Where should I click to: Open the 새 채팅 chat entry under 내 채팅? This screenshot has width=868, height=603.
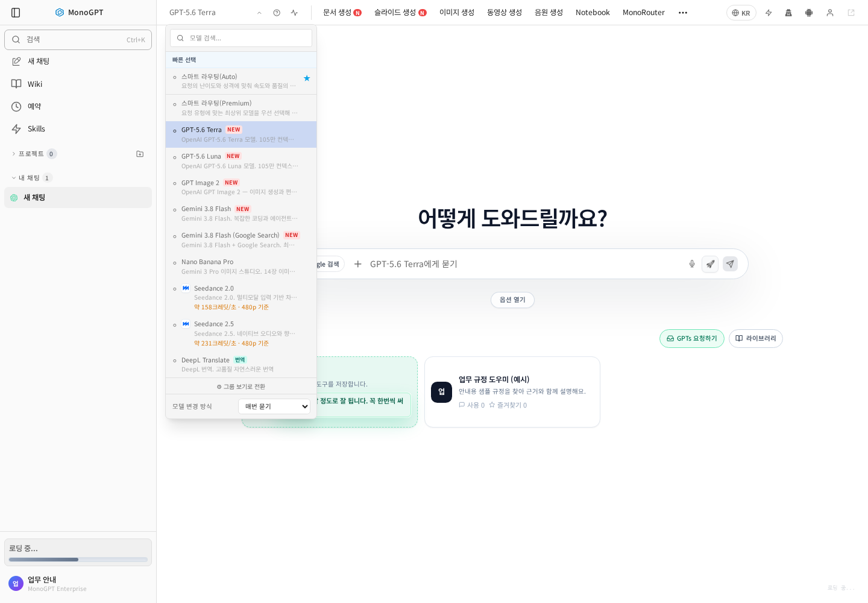(78, 197)
